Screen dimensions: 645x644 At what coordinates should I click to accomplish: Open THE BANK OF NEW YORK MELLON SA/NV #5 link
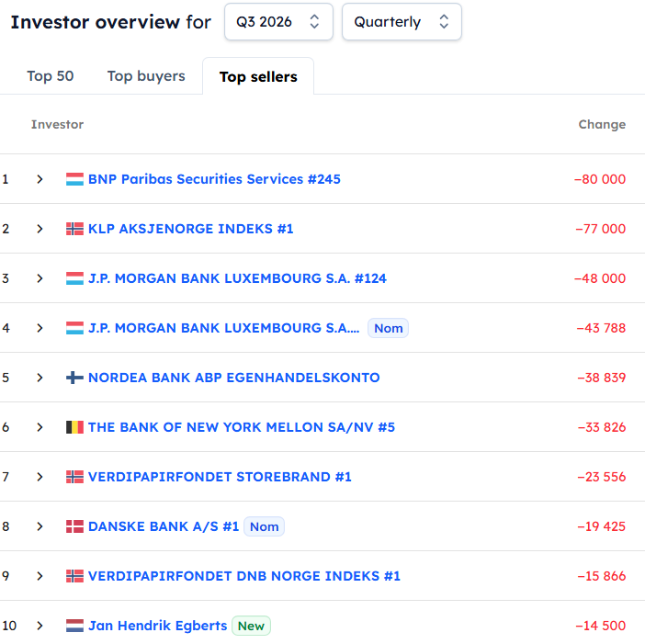point(242,427)
